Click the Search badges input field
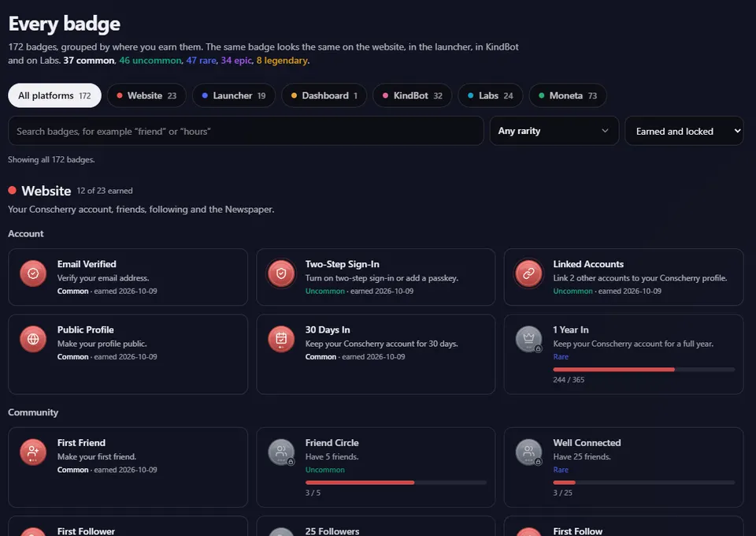 coord(246,131)
